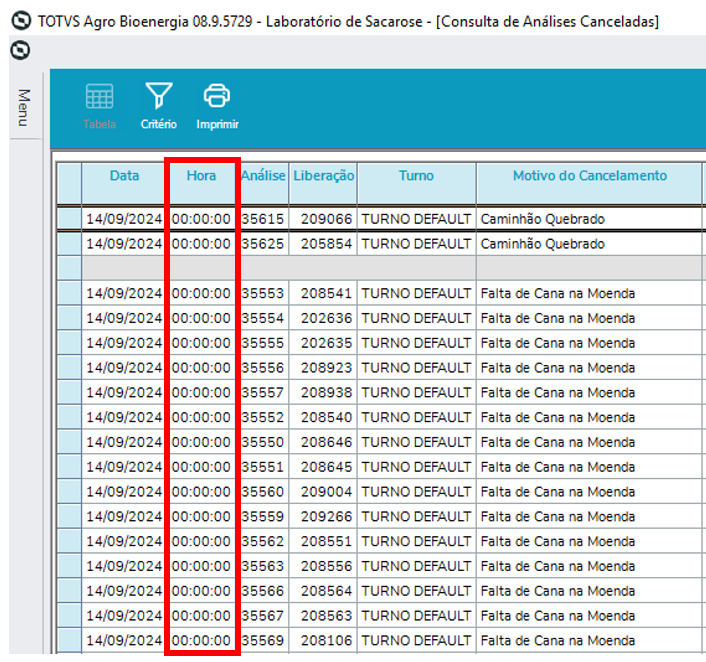Select cell with Análise 35625
The width and height of the screenshot is (706, 662).
tap(263, 244)
